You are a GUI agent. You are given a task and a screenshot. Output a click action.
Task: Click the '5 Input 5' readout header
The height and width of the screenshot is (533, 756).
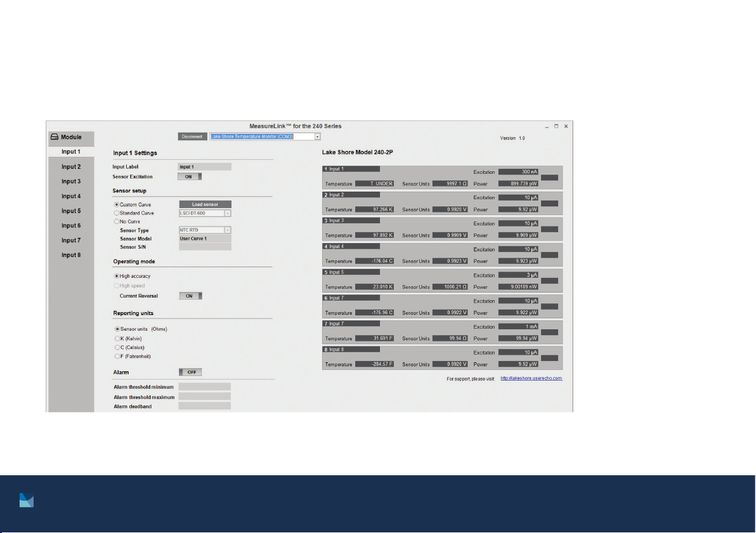(351, 273)
